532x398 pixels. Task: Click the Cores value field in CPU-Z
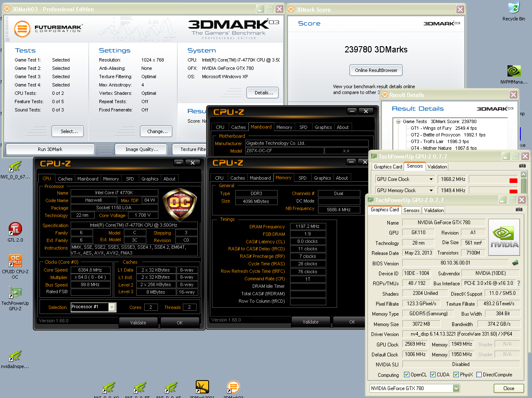click(150, 307)
